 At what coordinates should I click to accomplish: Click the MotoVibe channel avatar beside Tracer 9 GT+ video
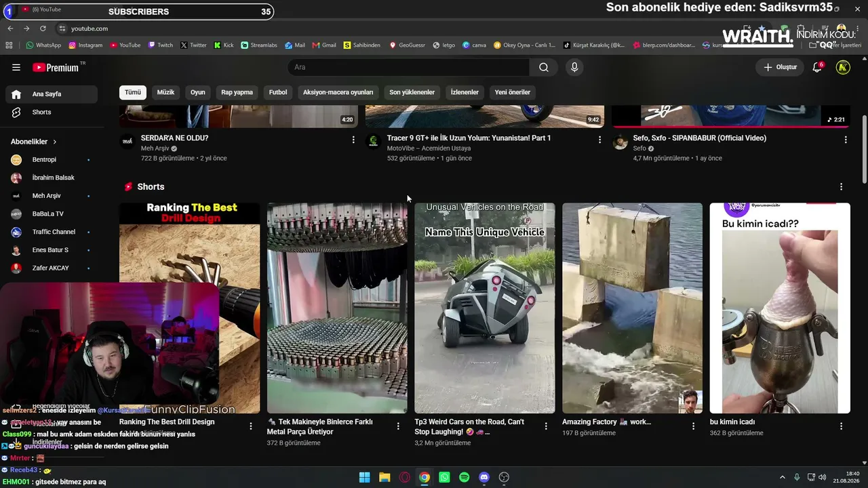click(373, 141)
